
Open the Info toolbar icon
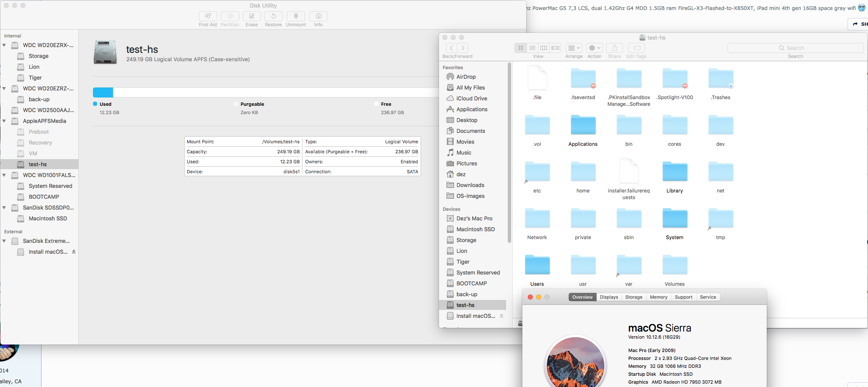coord(319,16)
